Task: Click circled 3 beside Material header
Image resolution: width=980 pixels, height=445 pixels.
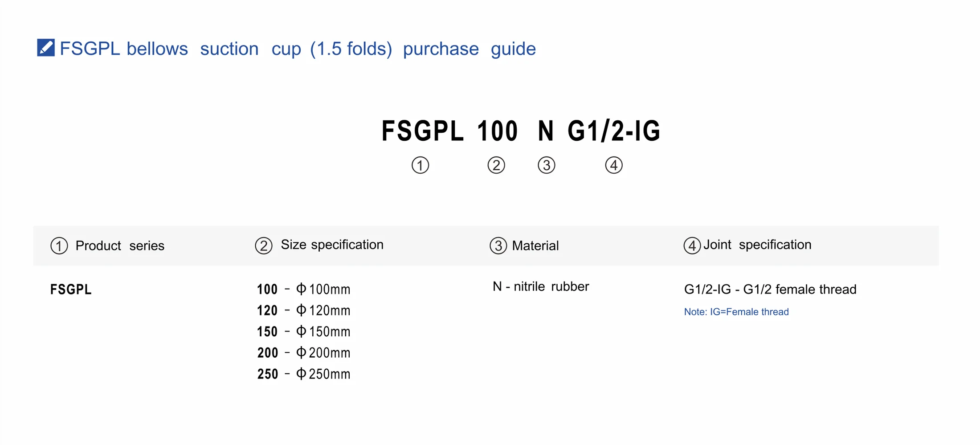Action: (498, 245)
